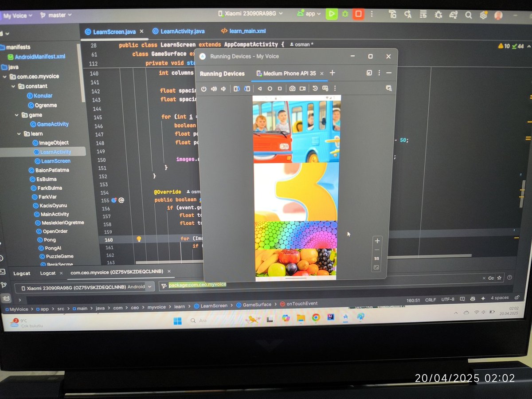Open the Windows Start button
This screenshot has width=532, height=399.
click(x=177, y=321)
